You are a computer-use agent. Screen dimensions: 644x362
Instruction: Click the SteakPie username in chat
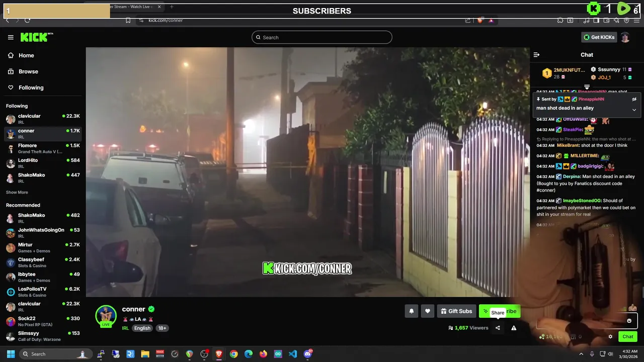pyautogui.click(x=573, y=129)
